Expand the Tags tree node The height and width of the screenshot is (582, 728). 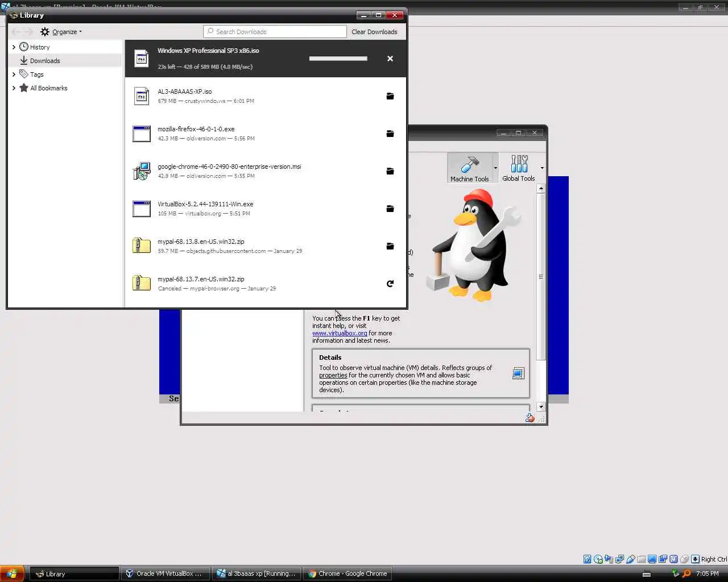pos(14,74)
